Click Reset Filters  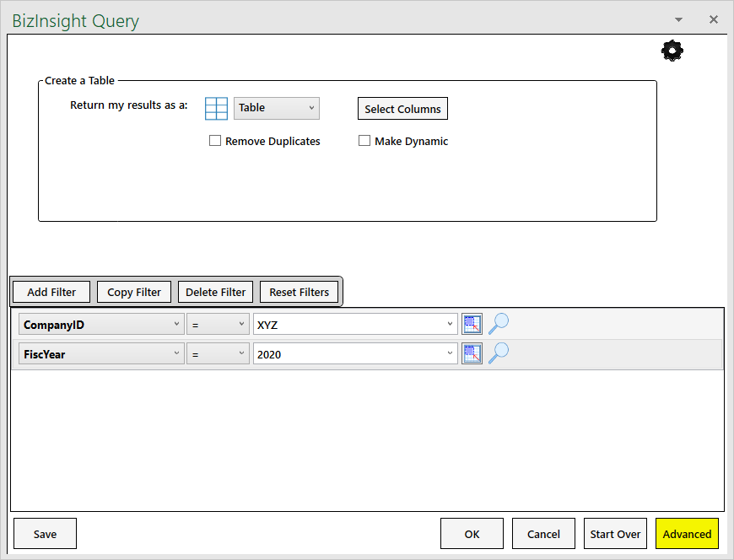pyautogui.click(x=300, y=292)
